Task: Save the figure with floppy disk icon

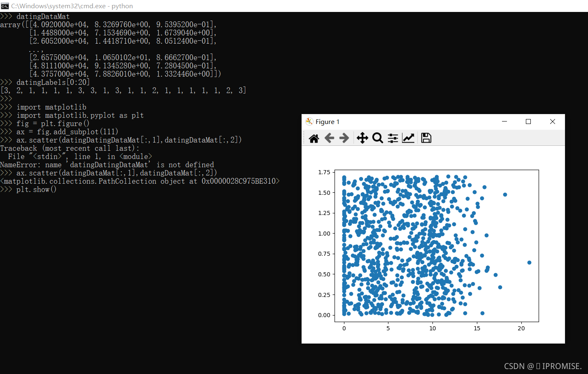Action: click(426, 138)
